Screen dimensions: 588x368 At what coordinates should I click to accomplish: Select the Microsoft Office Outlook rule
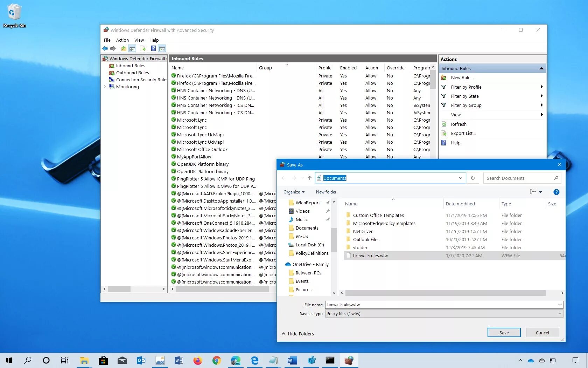point(202,149)
